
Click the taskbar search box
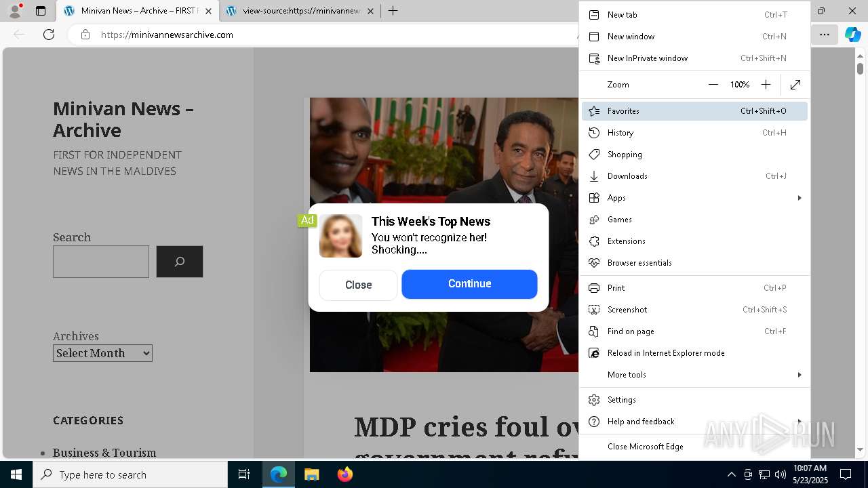(x=130, y=474)
